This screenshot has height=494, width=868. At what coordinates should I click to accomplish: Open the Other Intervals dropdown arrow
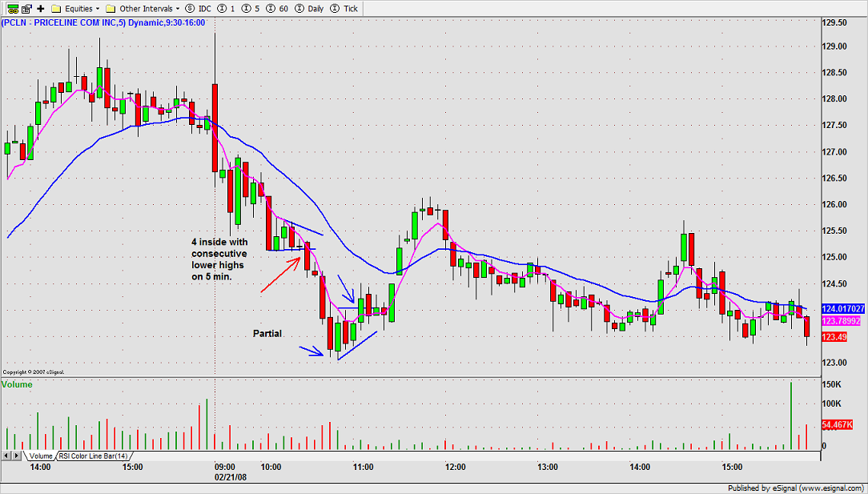pyautogui.click(x=177, y=9)
